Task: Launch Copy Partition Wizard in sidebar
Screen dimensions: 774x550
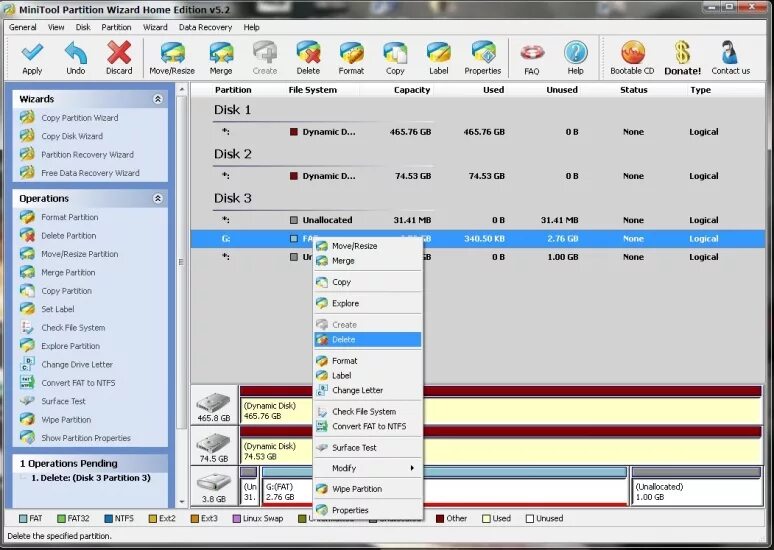Action: tap(79, 118)
